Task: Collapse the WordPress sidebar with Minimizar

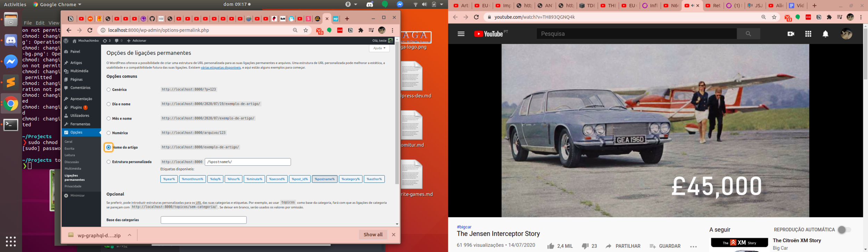Action: pos(77,196)
